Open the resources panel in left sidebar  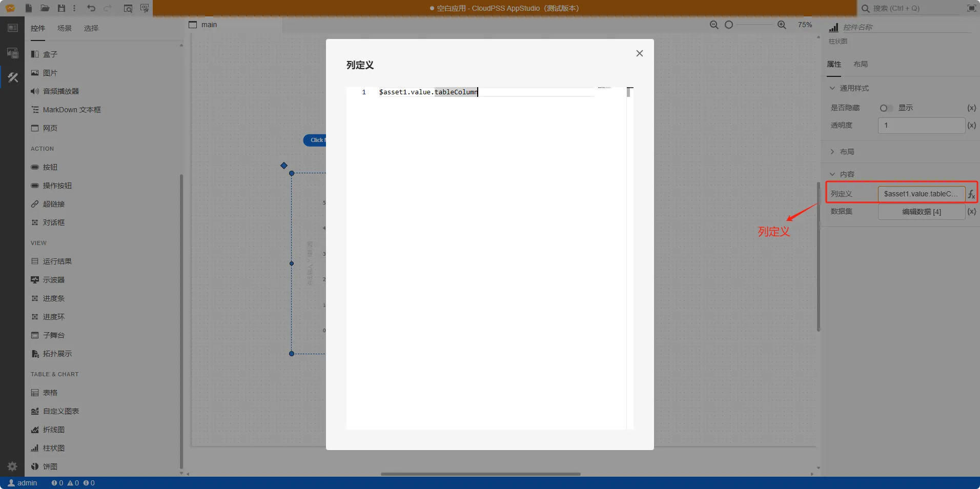point(12,53)
